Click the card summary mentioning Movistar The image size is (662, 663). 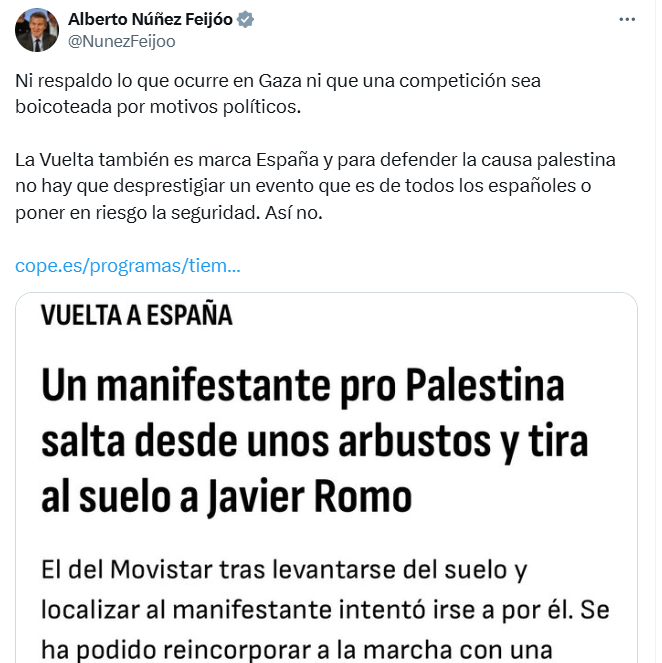pyautogui.click(x=325, y=606)
